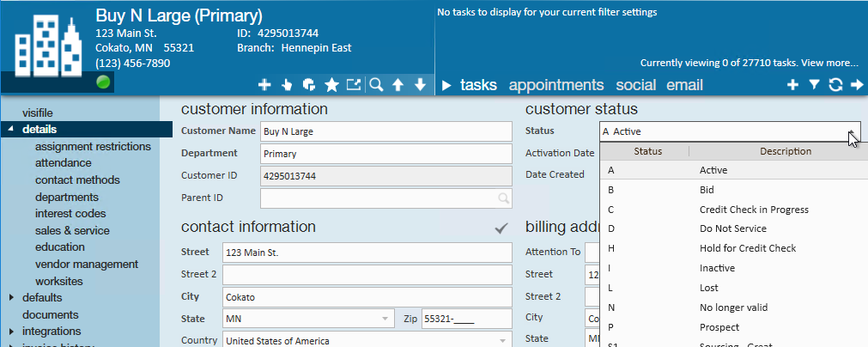Click the right arrow icon in tasks bar
868x347 pixels.
[x=857, y=85]
